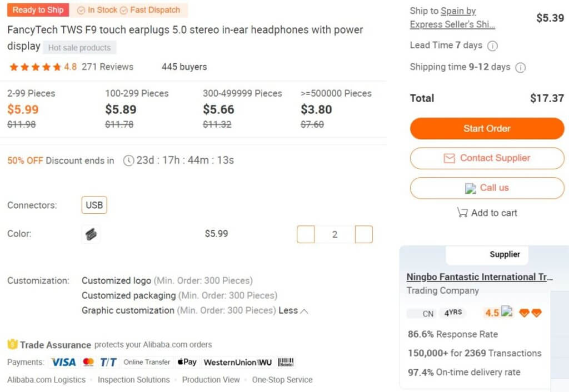569x392 pixels.
Task: Click the Contact Supplier button
Action: [x=487, y=158]
